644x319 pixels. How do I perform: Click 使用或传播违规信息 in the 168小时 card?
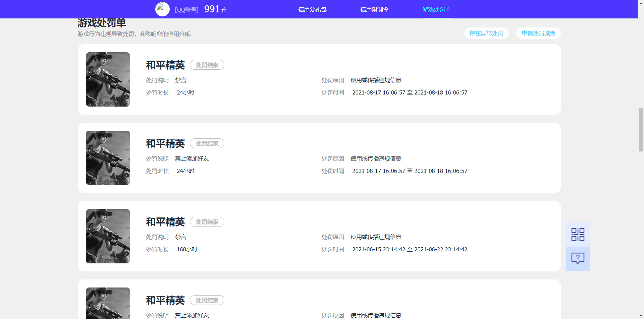pos(376,237)
